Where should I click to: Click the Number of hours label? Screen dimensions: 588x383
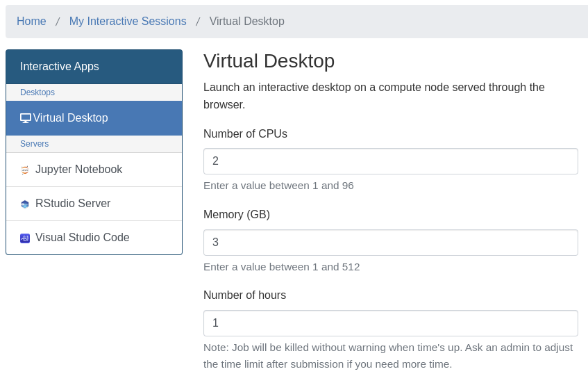pyautogui.click(x=244, y=295)
